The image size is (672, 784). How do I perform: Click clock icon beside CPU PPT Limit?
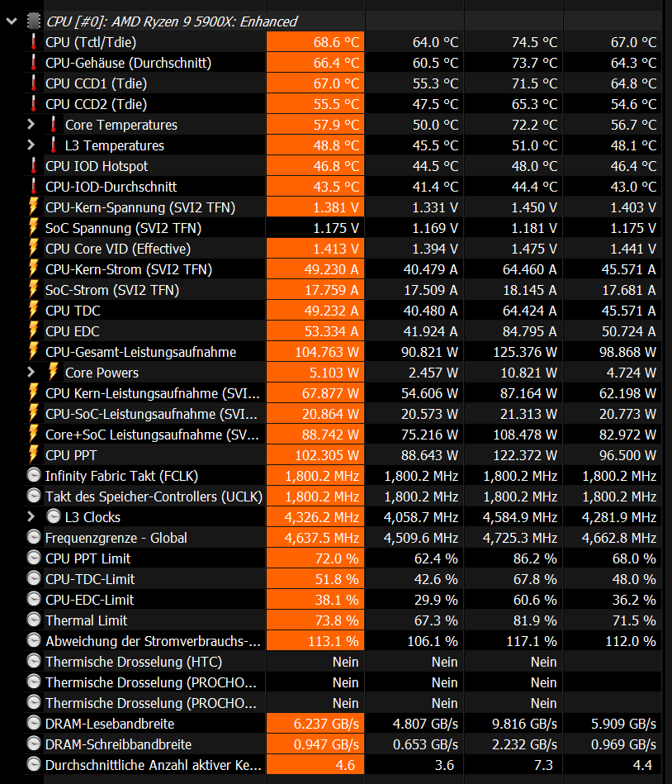pyautogui.click(x=34, y=558)
